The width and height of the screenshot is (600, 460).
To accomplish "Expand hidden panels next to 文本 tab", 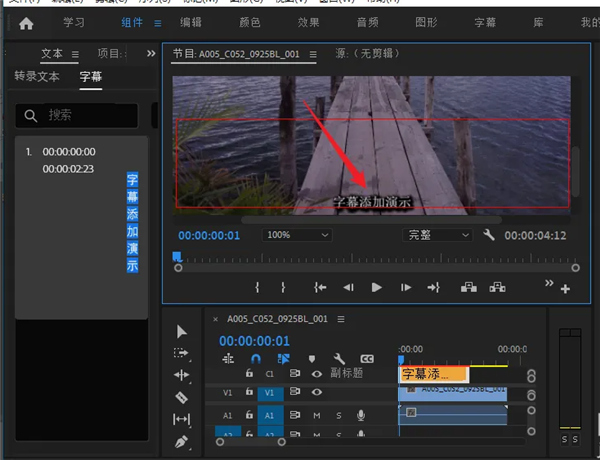I will click(x=151, y=53).
